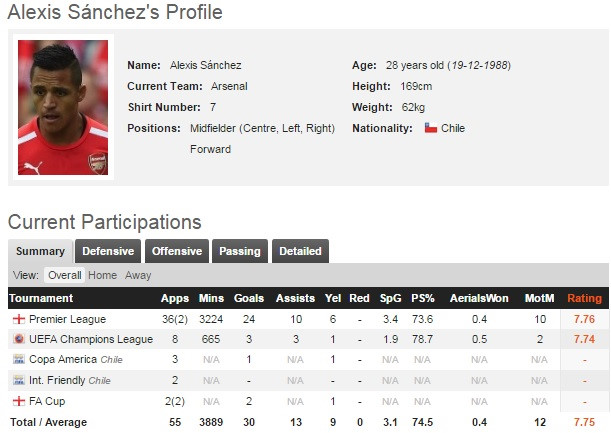Image resolution: width=611 pixels, height=433 pixels.
Task: Click the UEFA Champions League icon
Action: point(18,339)
